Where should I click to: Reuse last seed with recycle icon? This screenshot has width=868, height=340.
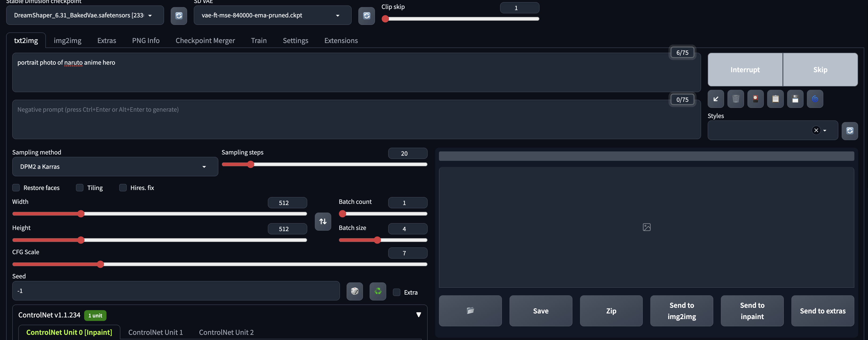pyautogui.click(x=378, y=291)
